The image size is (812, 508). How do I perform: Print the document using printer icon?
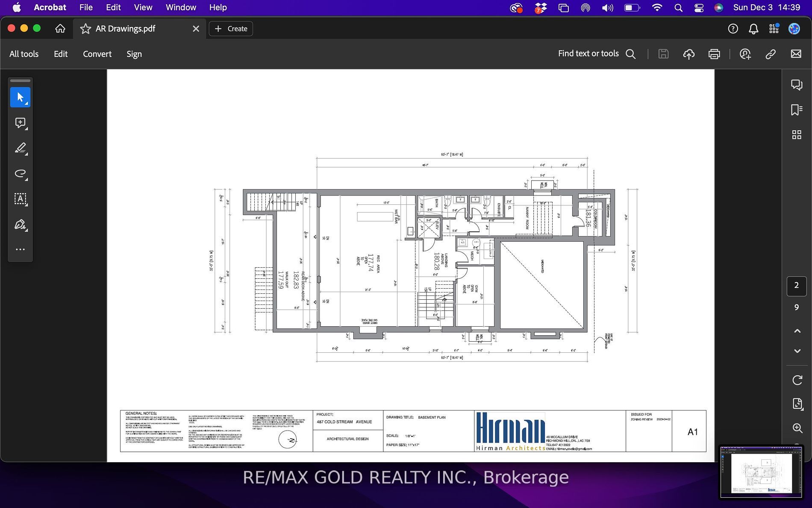pyautogui.click(x=714, y=54)
